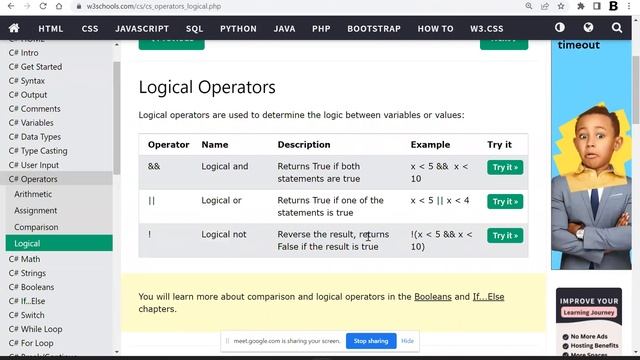Click sidebar scrollbar up arrow
Image resolution: width=640 pixels, height=360 pixels.
117,44
